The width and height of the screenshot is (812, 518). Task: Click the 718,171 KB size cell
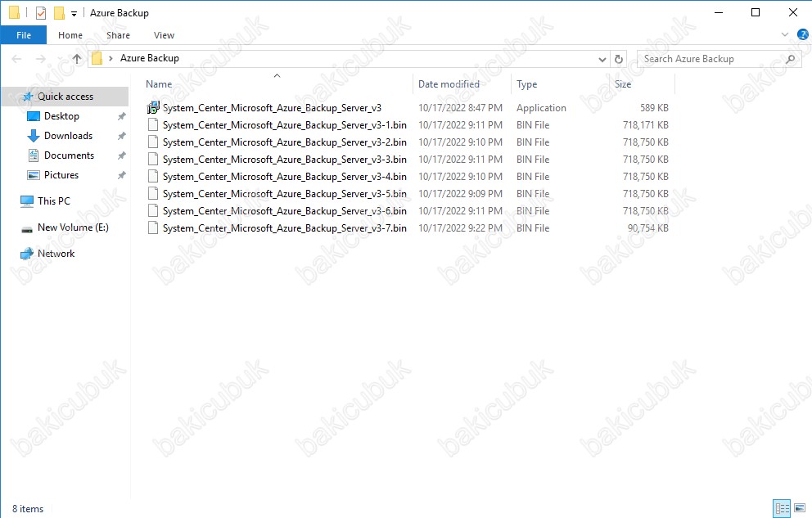tap(645, 124)
